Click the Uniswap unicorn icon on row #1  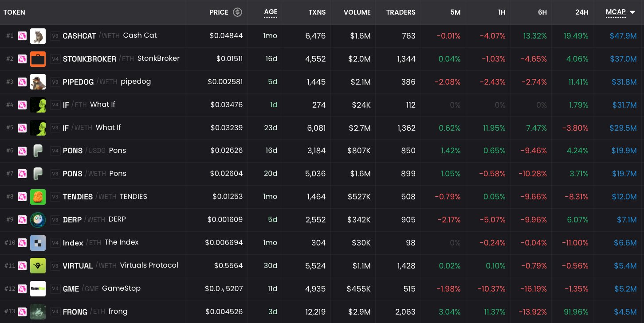tap(22, 36)
